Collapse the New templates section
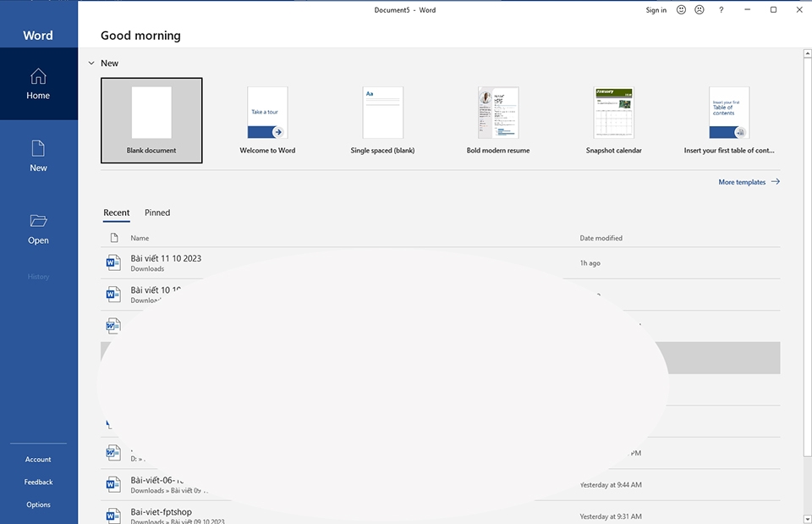 (x=91, y=63)
